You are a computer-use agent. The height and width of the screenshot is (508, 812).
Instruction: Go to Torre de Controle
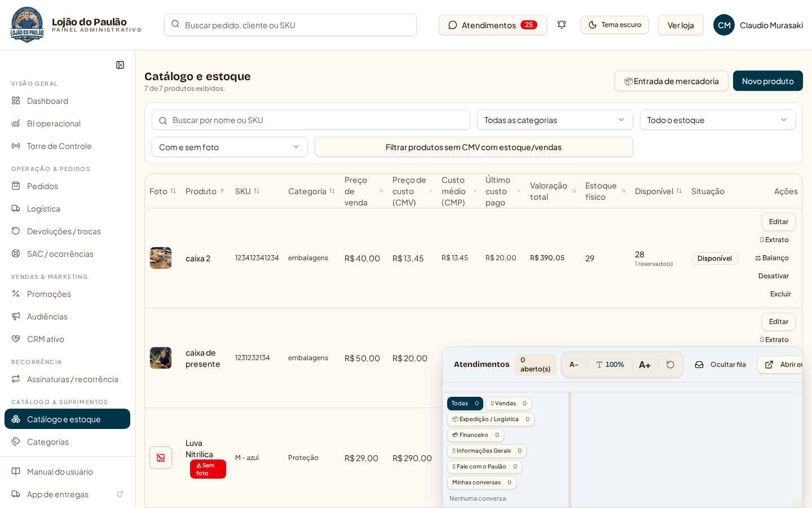tap(67, 146)
